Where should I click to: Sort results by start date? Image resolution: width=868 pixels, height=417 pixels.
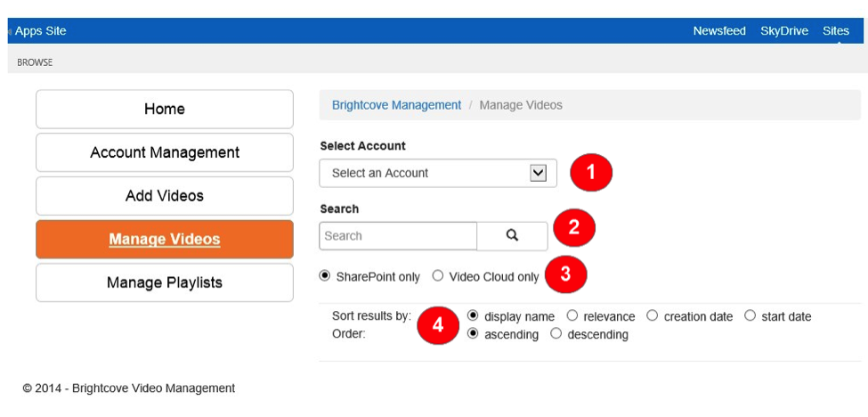[750, 315]
